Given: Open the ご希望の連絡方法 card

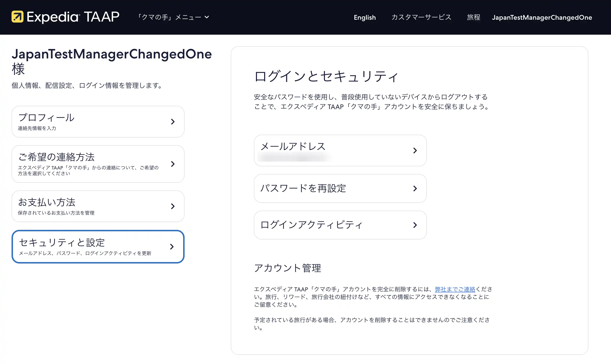Looking at the screenshot, I should tap(98, 164).
